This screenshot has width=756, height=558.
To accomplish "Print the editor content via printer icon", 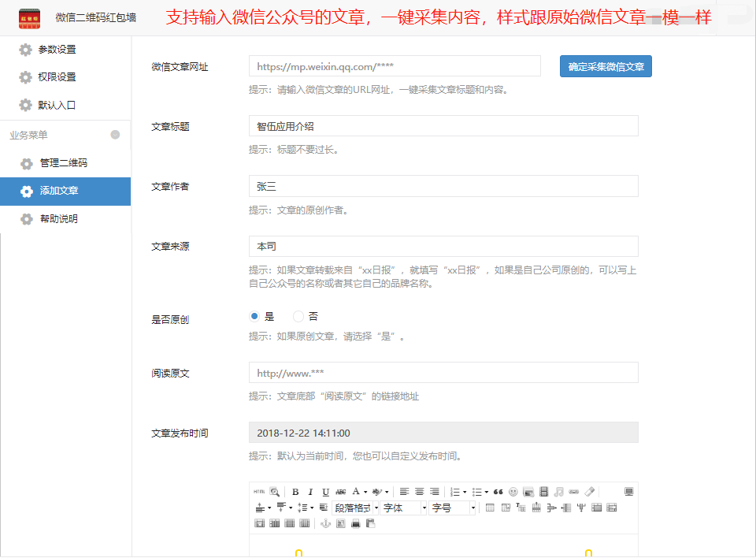I will tap(355, 524).
